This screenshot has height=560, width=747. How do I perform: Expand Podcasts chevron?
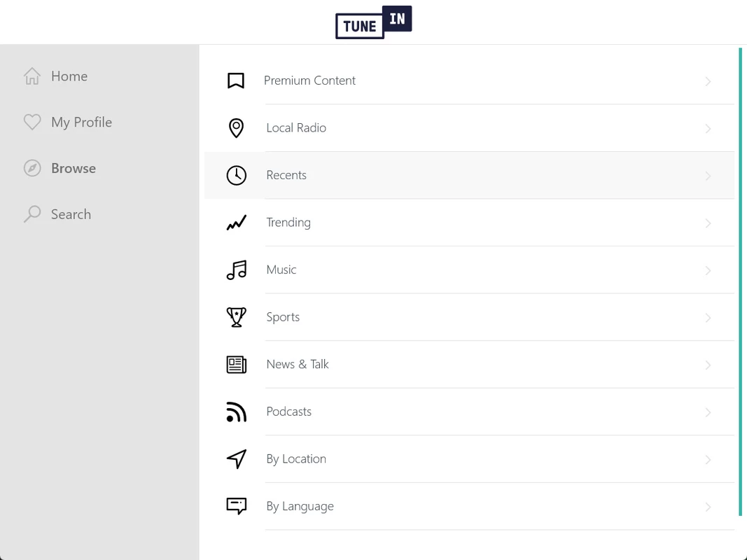coord(708,412)
